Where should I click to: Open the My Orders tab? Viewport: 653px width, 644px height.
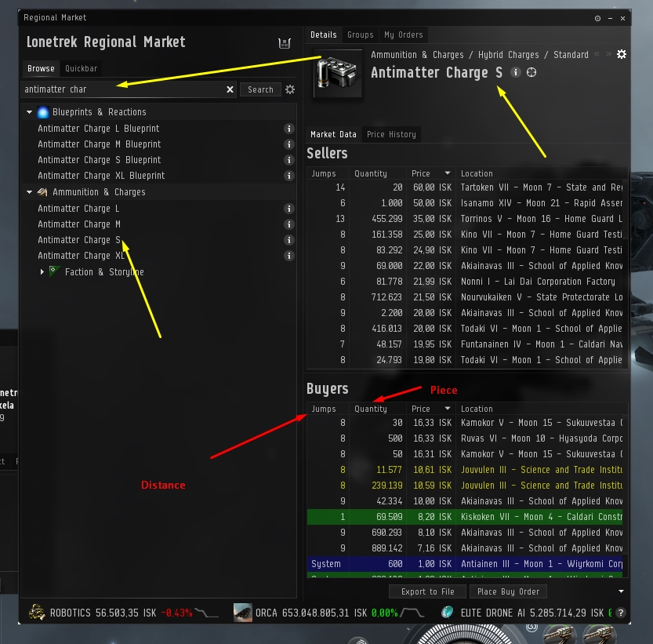[x=405, y=35]
